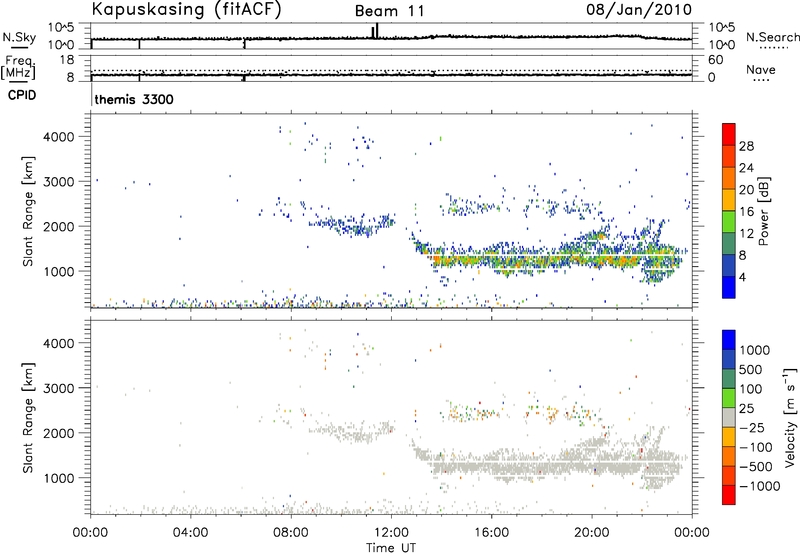The height and width of the screenshot is (554, 800).
Task: Click the '4000' tick of the power panel
Action: click(58, 137)
